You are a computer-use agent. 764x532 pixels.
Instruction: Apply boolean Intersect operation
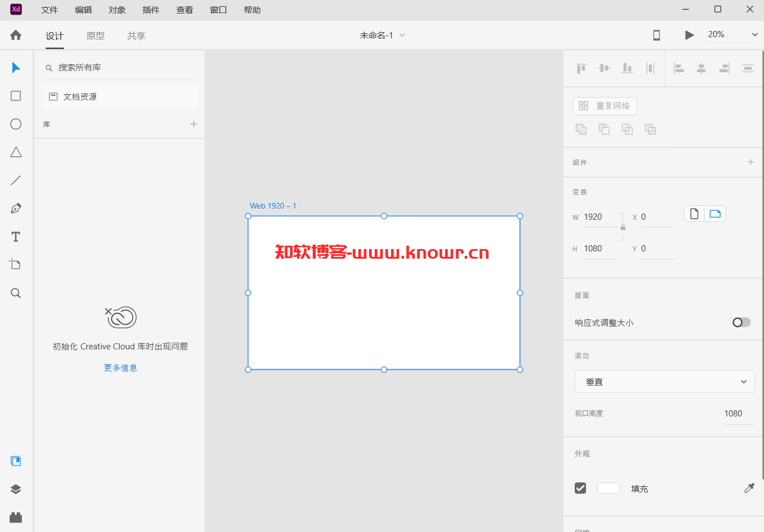627,129
